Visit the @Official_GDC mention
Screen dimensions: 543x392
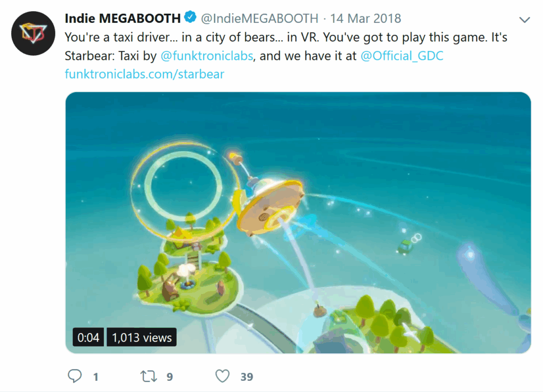(x=401, y=56)
